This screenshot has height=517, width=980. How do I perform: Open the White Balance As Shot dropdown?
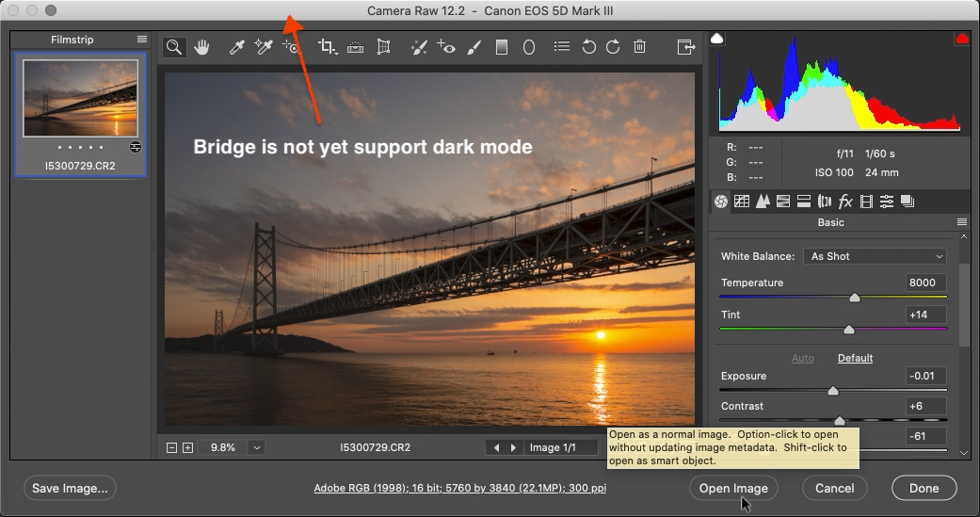click(x=875, y=256)
